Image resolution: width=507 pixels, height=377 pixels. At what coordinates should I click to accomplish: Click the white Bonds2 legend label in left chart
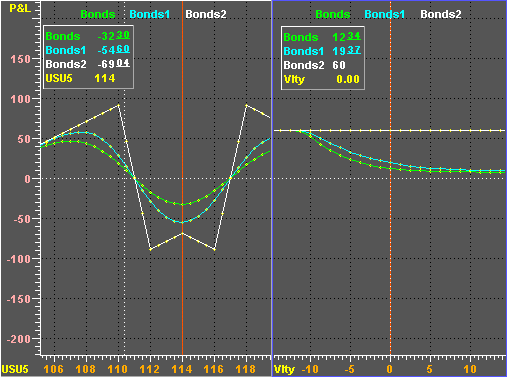(206, 14)
